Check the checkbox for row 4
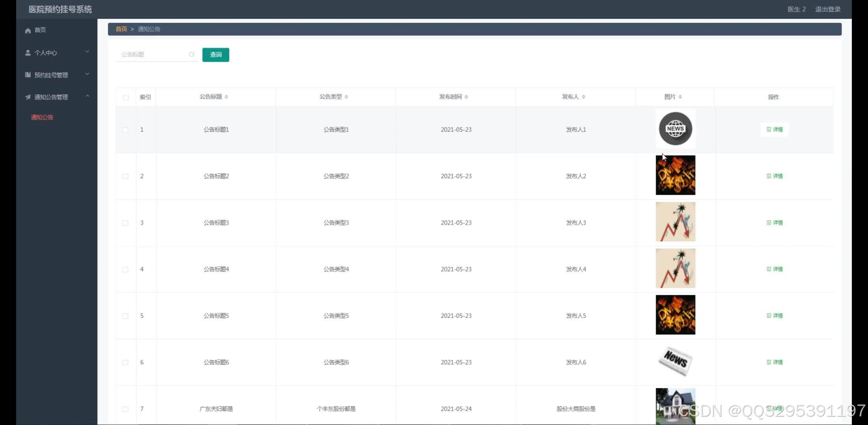The image size is (868, 425). click(x=125, y=270)
